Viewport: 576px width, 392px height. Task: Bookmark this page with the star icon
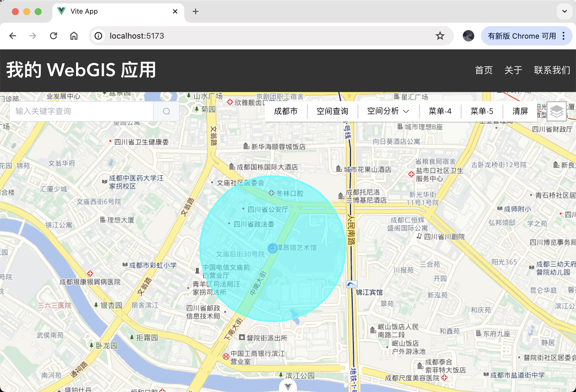click(440, 36)
